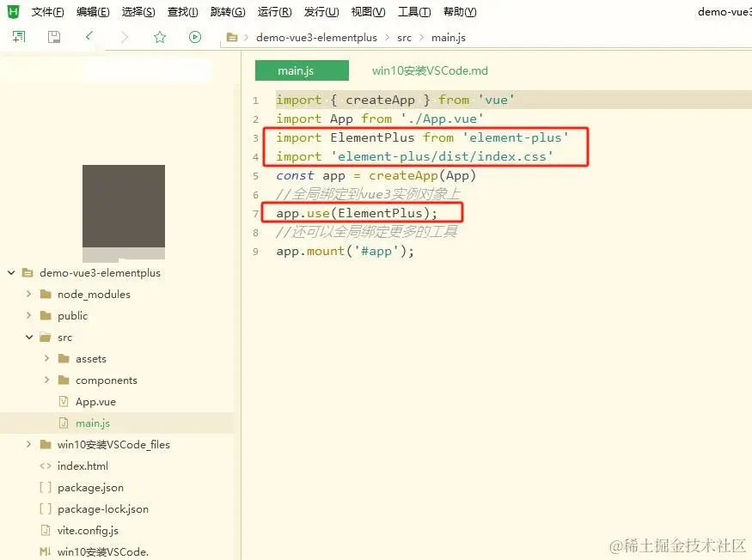Collapse the demo-vue3-elementplus project node
The width and height of the screenshot is (752, 560).
pos(11,273)
